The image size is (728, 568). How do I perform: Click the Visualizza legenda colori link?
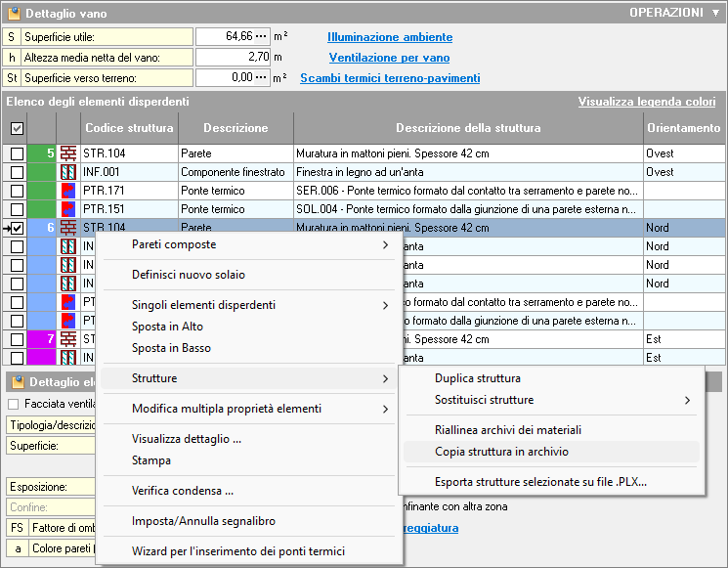(x=646, y=102)
